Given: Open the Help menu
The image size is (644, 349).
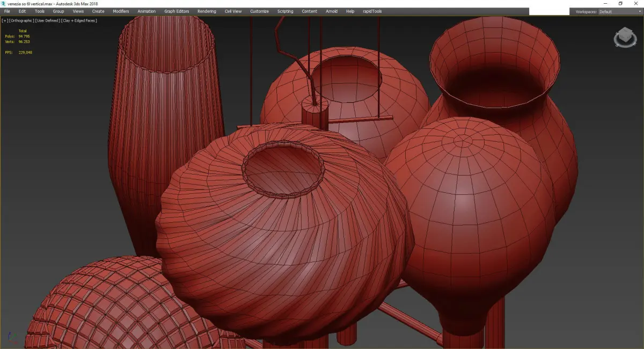Looking at the screenshot, I should [350, 11].
